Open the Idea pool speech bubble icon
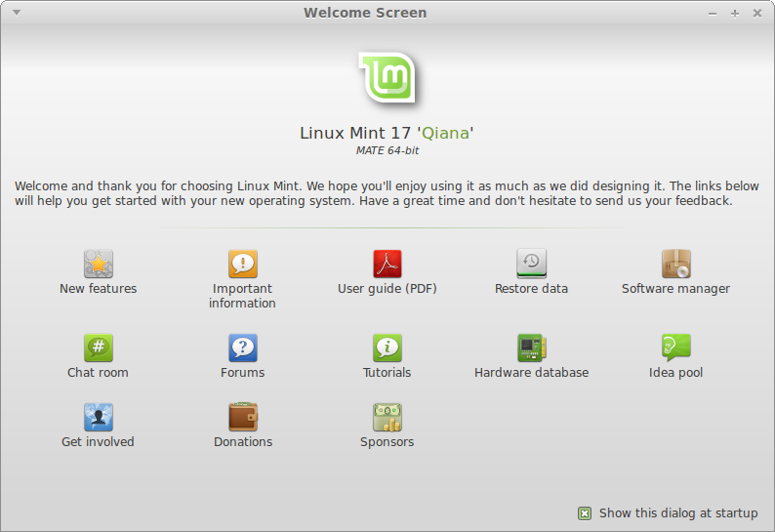This screenshot has width=775, height=532. [x=675, y=348]
